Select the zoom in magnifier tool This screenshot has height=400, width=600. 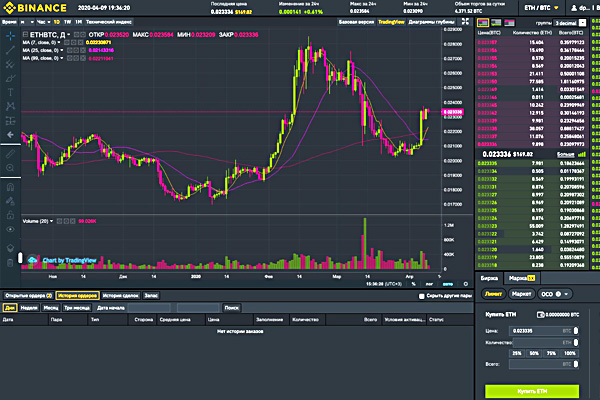pyautogui.click(x=10, y=168)
